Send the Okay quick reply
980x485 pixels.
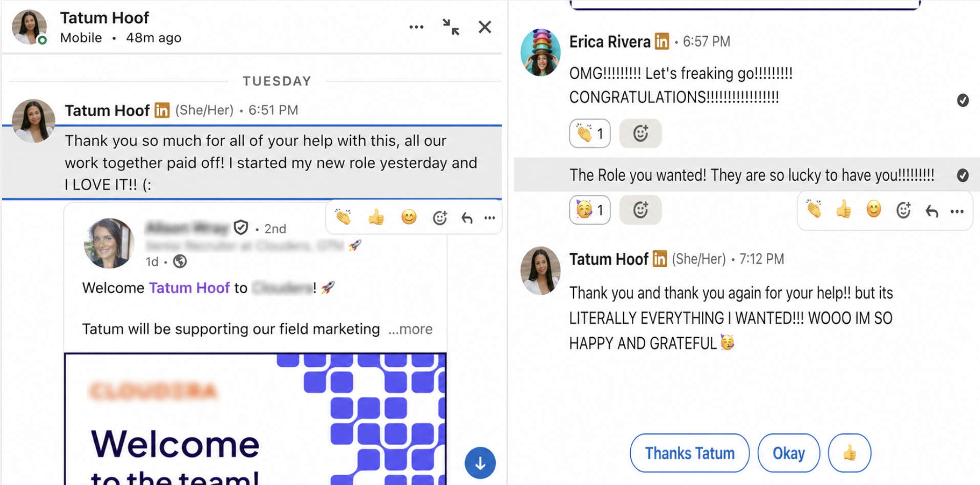pyautogui.click(x=789, y=453)
